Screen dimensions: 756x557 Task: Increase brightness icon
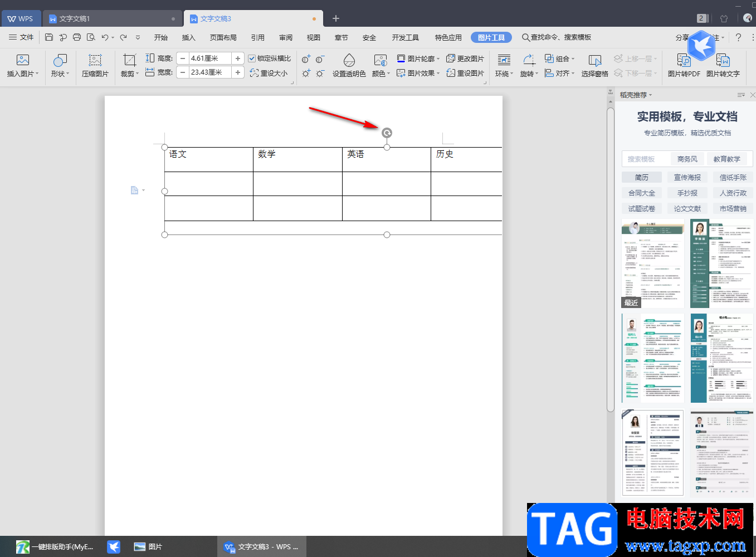pyautogui.click(x=306, y=73)
